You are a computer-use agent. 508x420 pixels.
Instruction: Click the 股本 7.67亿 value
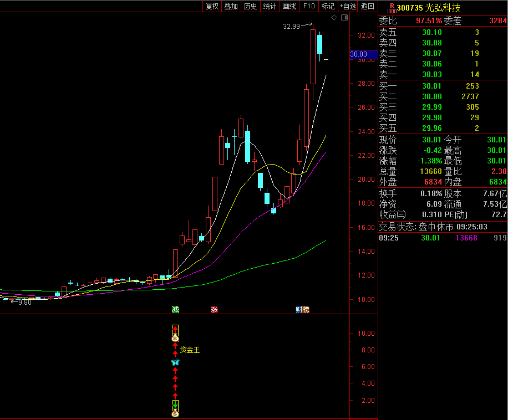[x=495, y=194]
